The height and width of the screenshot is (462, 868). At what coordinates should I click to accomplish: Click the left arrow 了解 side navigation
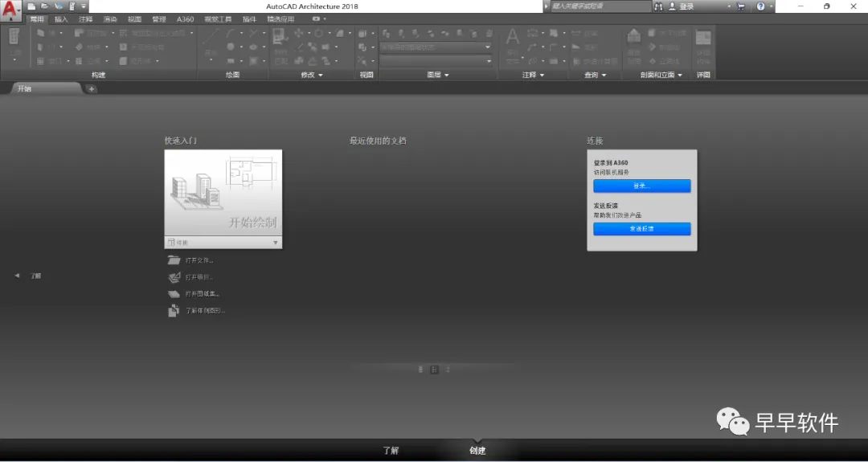pyautogui.click(x=27, y=276)
